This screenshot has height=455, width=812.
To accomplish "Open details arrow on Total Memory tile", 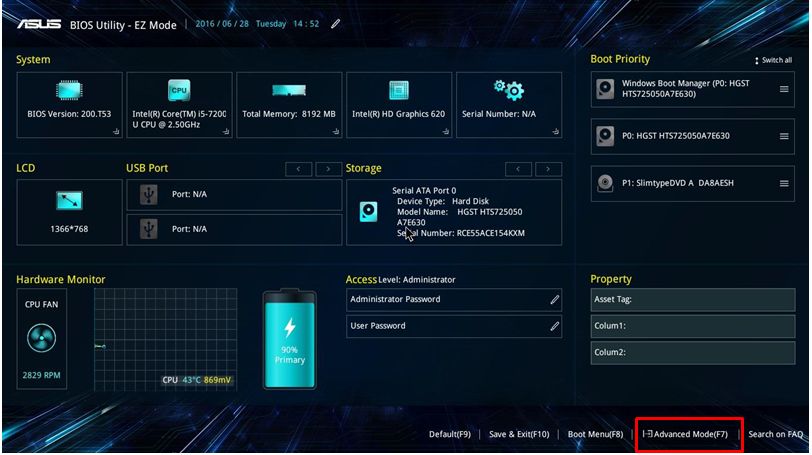I will coord(336,131).
